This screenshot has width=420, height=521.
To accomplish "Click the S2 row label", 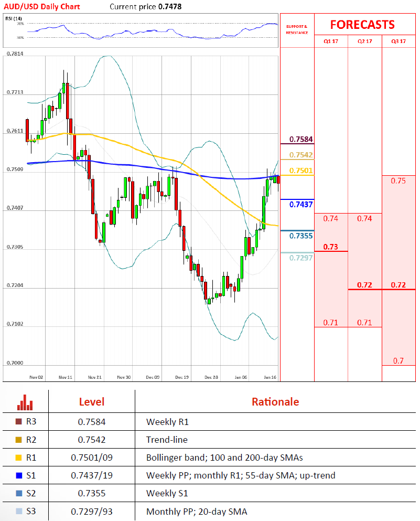I will (31, 493).
